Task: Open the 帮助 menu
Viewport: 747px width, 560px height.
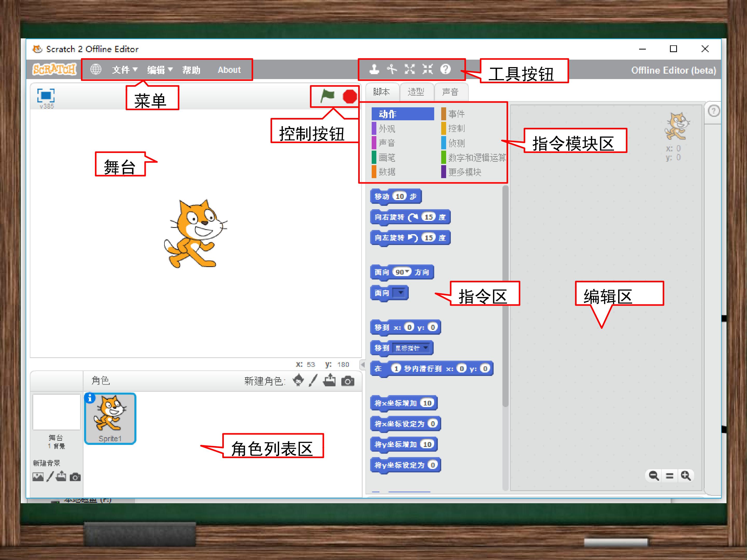Action: [191, 70]
